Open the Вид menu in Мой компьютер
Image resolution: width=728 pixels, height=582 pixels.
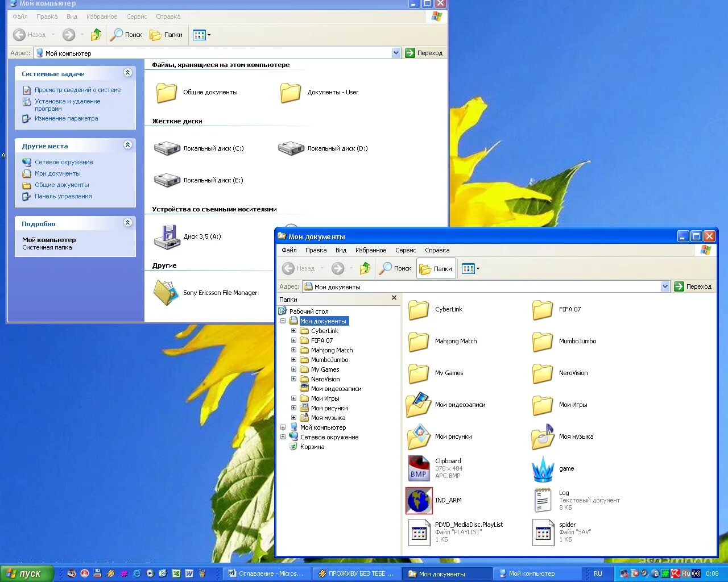pos(72,16)
